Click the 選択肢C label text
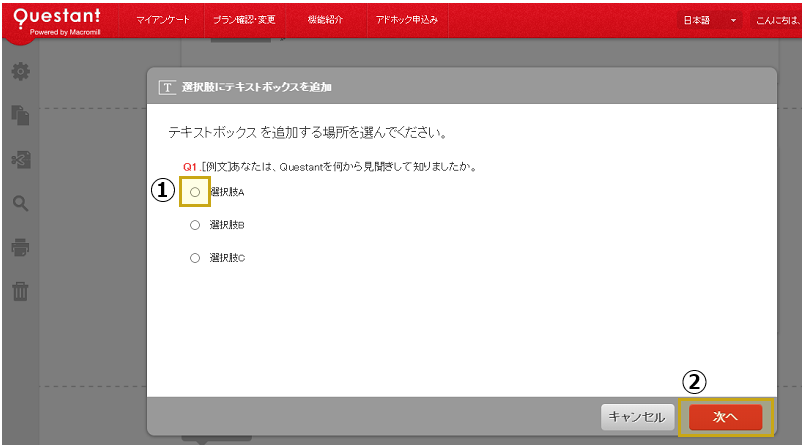The height and width of the screenshot is (447, 803). (227, 258)
